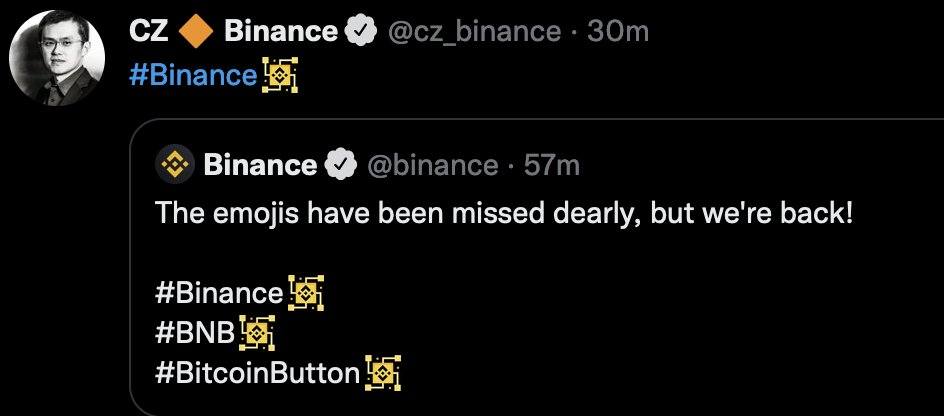
Task: Click the emoji next to quoted #Binance hashtag
Action: pyautogui.click(x=306, y=292)
